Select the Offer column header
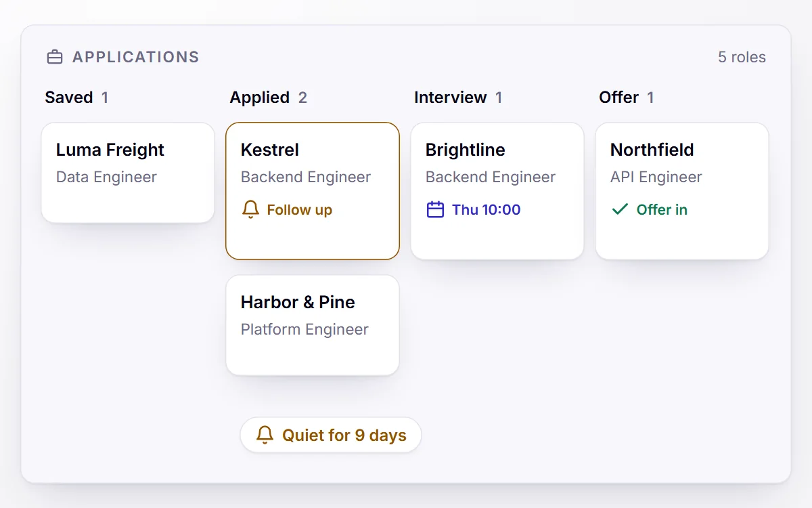Image resolution: width=812 pixels, height=508 pixels. (619, 98)
